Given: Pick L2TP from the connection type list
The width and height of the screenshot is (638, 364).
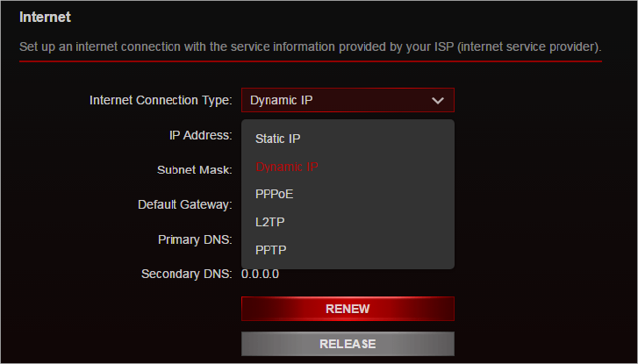Looking at the screenshot, I should [x=269, y=222].
